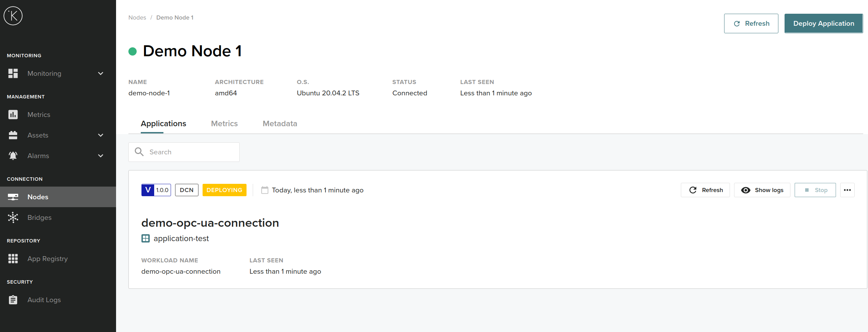Open App Registry grid icon
The height and width of the screenshot is (332, 868).
(13, 259)
